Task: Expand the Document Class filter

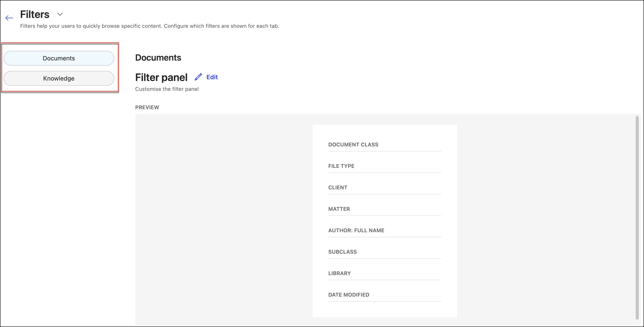Action: coord(353,145)
